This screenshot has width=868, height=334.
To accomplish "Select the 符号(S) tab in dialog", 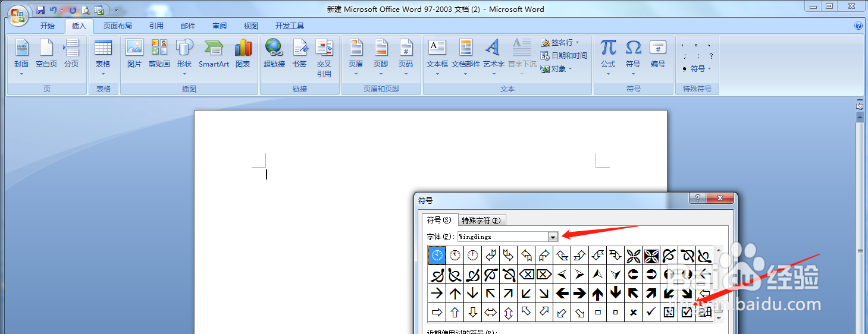I will click(440, 220).
